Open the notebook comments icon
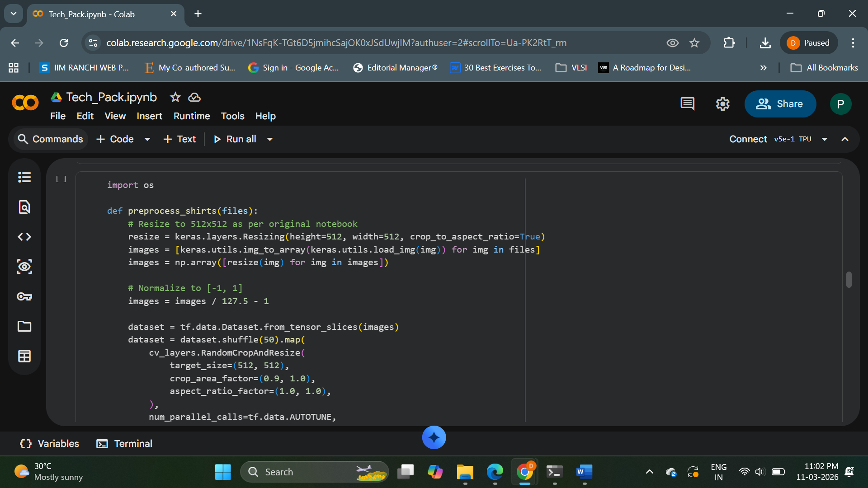This screenshot has width=868, height=488. pyautogui.click(x=687, y=104)
